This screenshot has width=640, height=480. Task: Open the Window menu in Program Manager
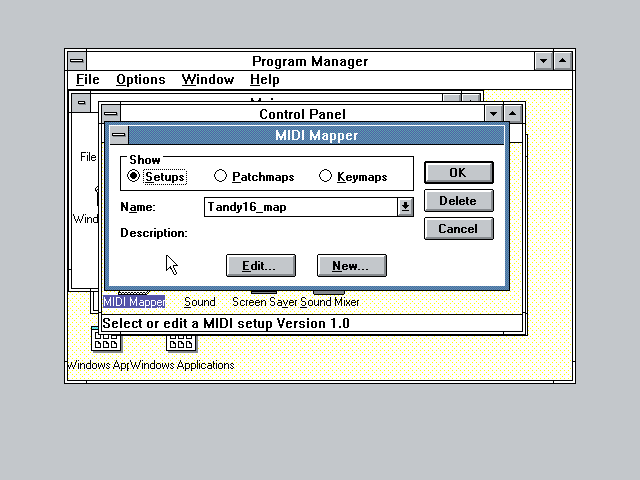[x=208, y=80]
